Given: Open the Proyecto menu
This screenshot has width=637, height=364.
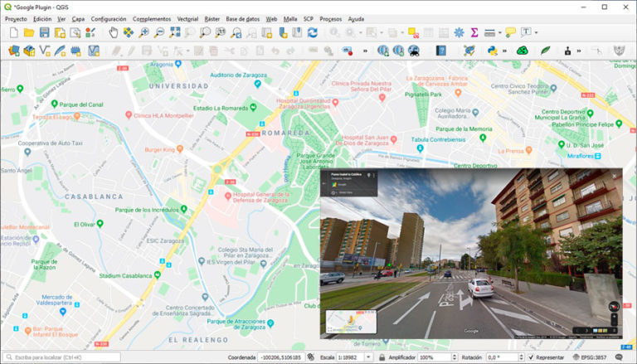Looking at the screenshot, I should [16, 19].
